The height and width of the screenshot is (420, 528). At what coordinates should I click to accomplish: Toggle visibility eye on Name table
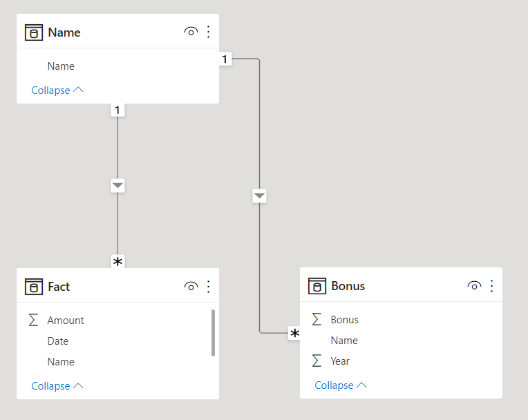(x=191, y=32)
